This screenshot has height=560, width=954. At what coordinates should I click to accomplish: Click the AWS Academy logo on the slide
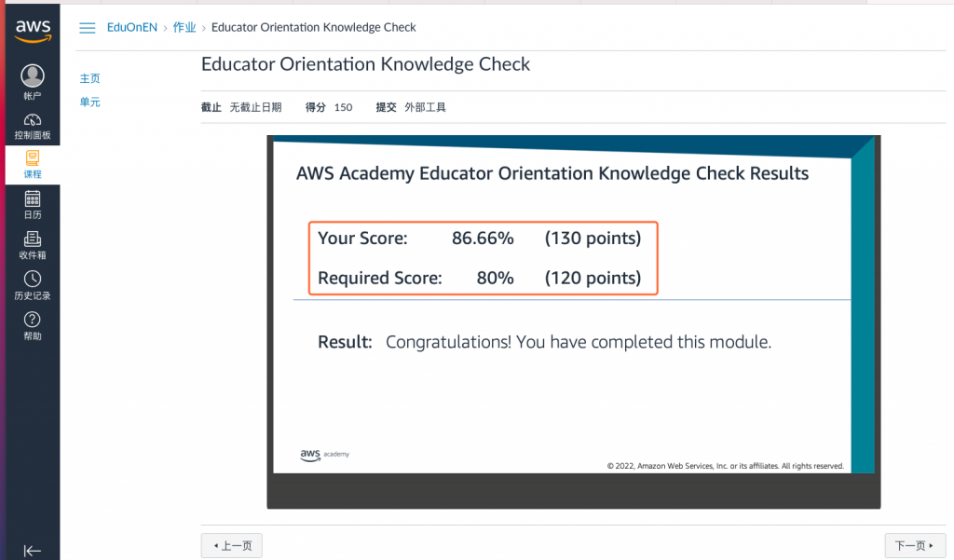[324, 455]
